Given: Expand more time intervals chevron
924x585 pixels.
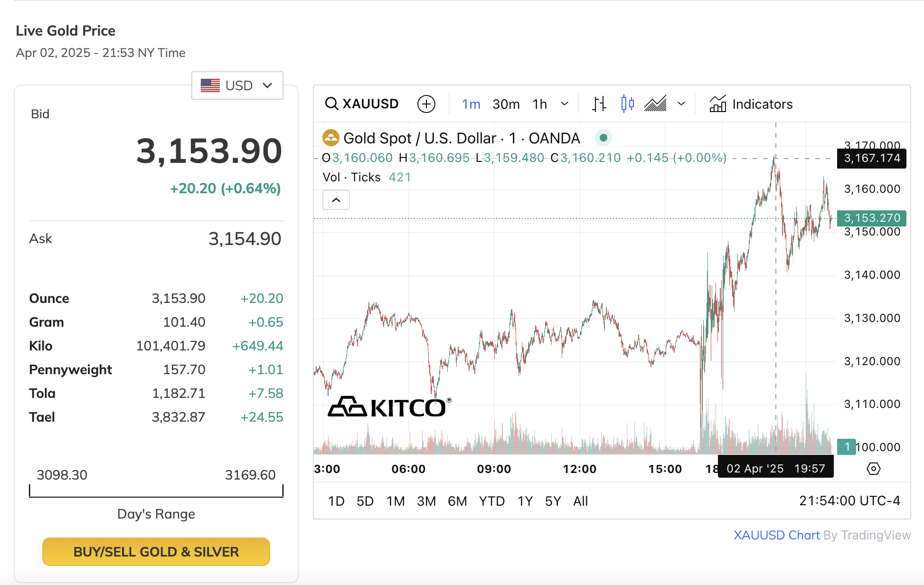Looking at the screenshot, I should click(565, 104).
